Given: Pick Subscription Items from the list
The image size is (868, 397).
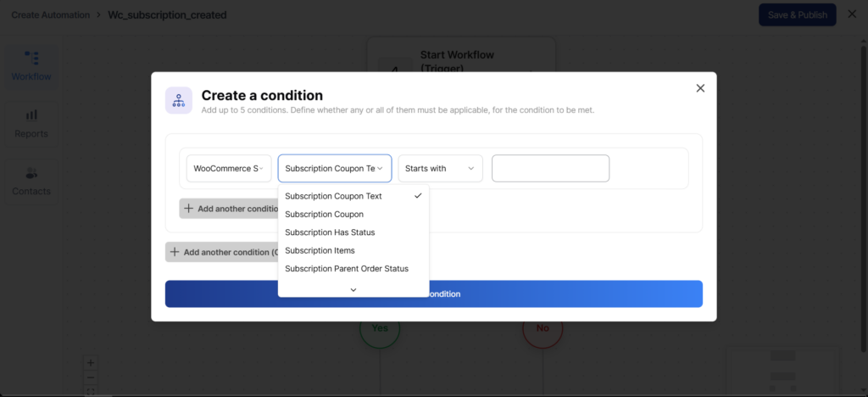Looking at the screenshot, I should (320, 250).
